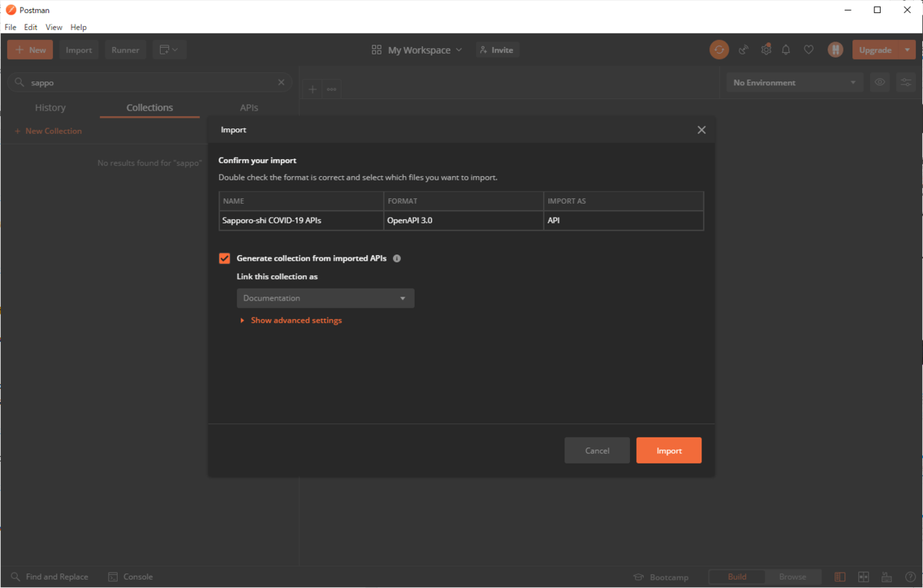Switch to Browse mode
Image resolution: width=923 pixels, height=588 pixels.
pos(793,576)
